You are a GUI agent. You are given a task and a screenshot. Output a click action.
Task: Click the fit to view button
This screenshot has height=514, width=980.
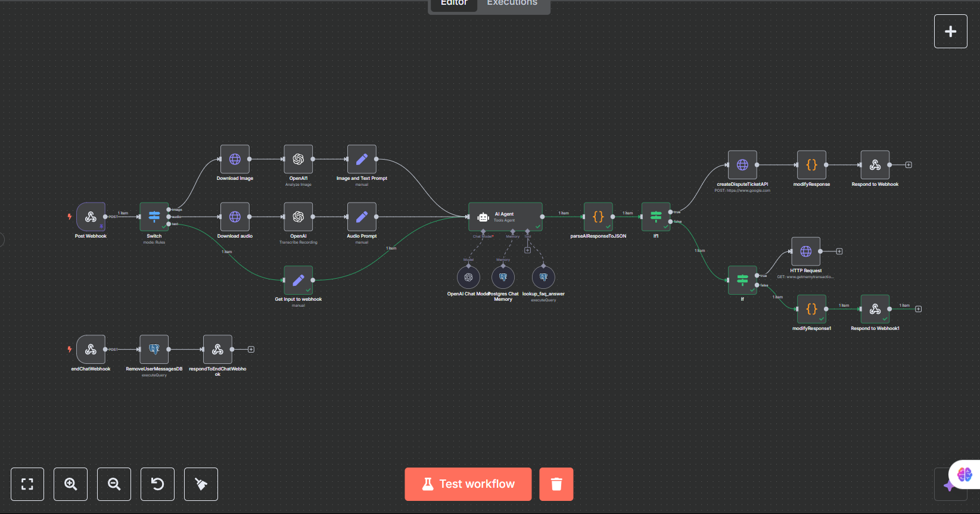(27, 484)
